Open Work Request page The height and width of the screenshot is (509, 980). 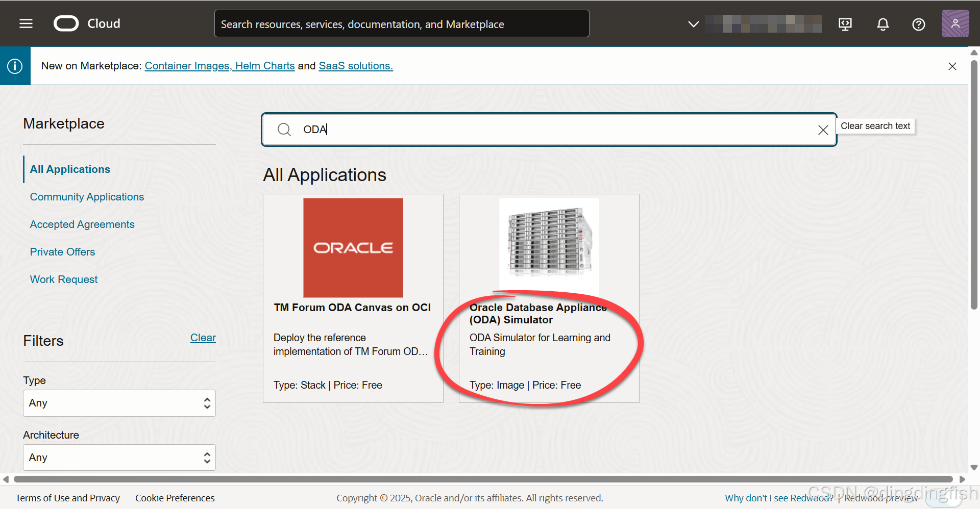(64, 279)
